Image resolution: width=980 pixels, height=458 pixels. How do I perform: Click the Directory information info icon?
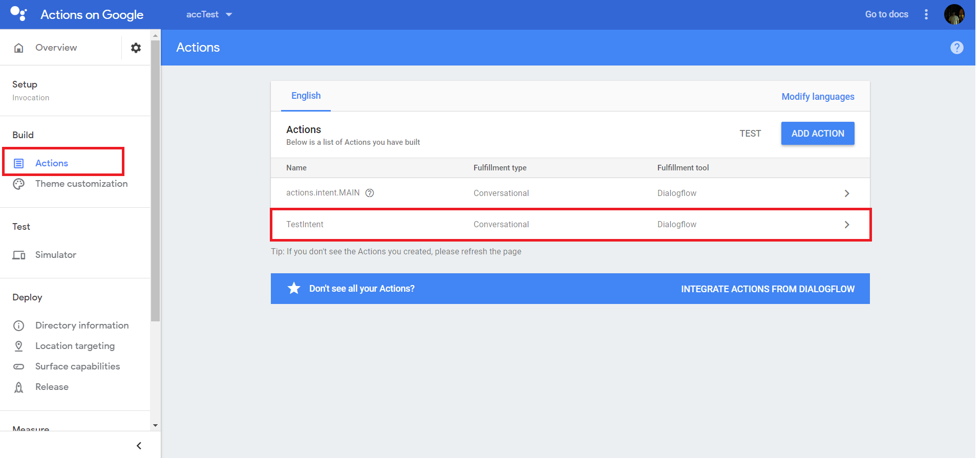click(x=19, y=325)
